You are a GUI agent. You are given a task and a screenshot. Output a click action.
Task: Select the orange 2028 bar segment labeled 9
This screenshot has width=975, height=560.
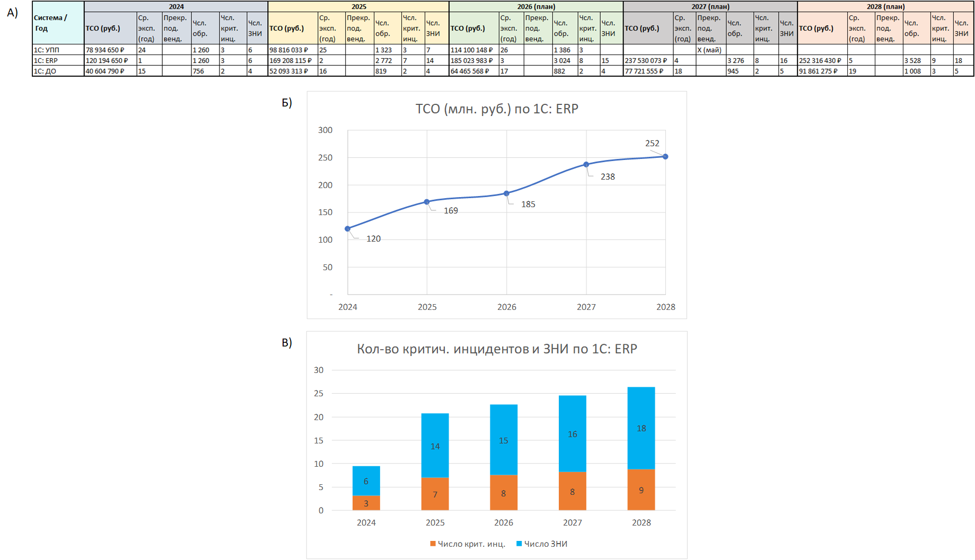point(641,490)
